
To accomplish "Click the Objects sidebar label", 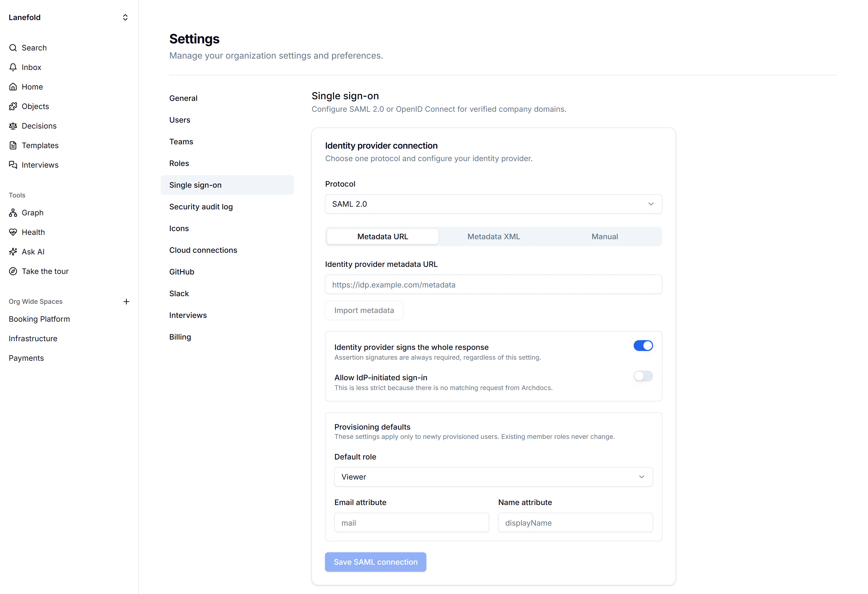I will pyautogui.click(x=35, y=107).
